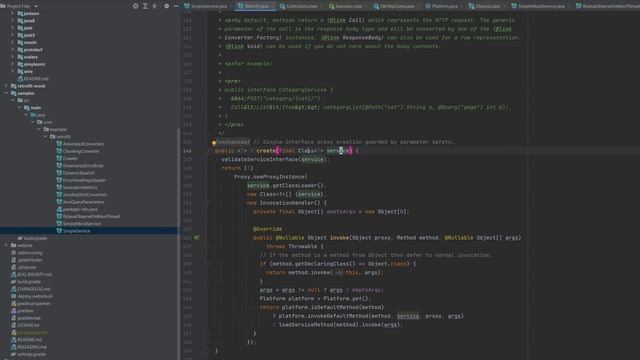
Task: Collapse the samples module arrow
Action: coord(6,93)
